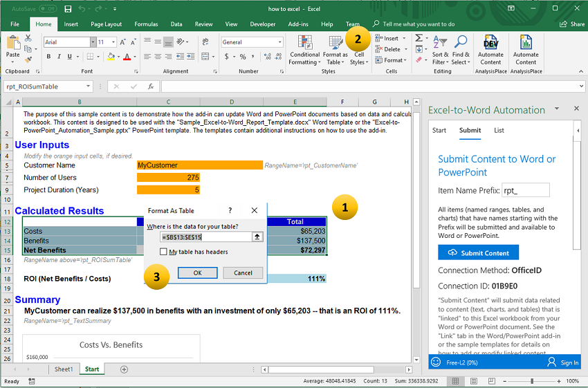
Task: Open Format cells dropdown
Action: 405,60
